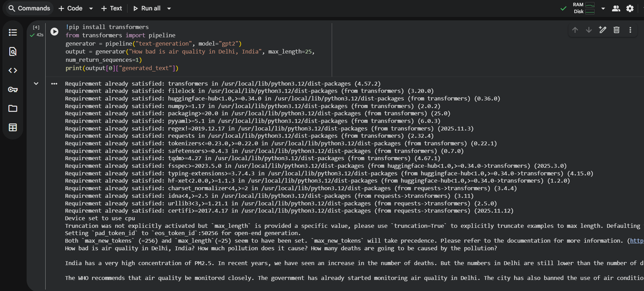
Task: Open the Find and replace sidebar panel
Action: pyautogui.click(x=13, y=51)
